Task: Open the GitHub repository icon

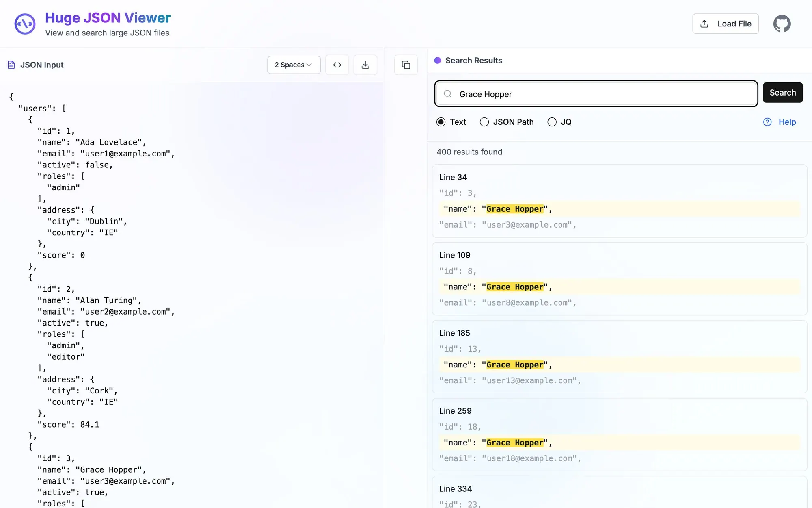Action: tap(782, 24)
